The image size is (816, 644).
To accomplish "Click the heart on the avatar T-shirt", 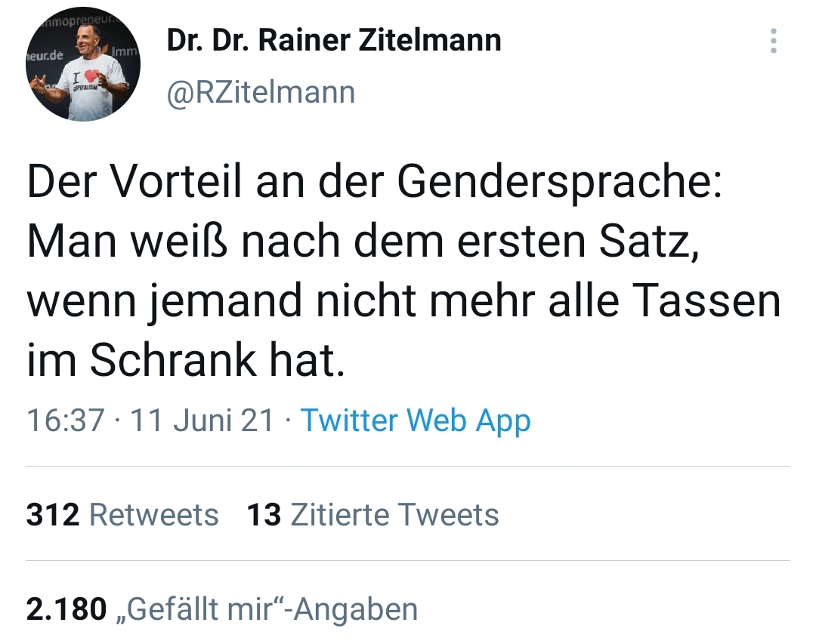I will point(91,76).
